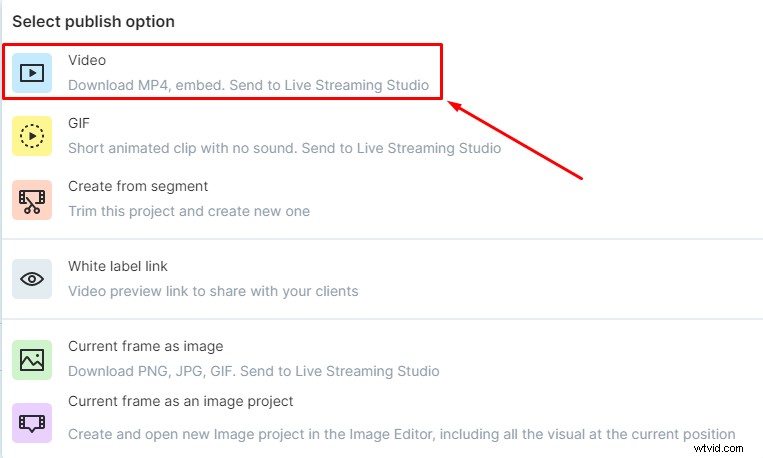The width and height of the screenshot is (763, 458).
Task: Click the blue Video play icon
Action: (32, 72)
